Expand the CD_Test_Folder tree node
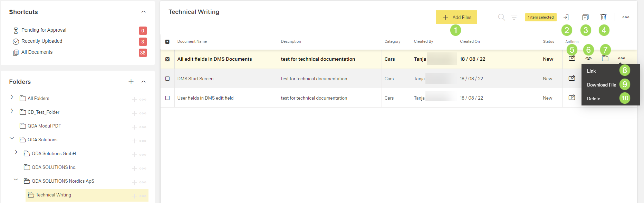 12,111
